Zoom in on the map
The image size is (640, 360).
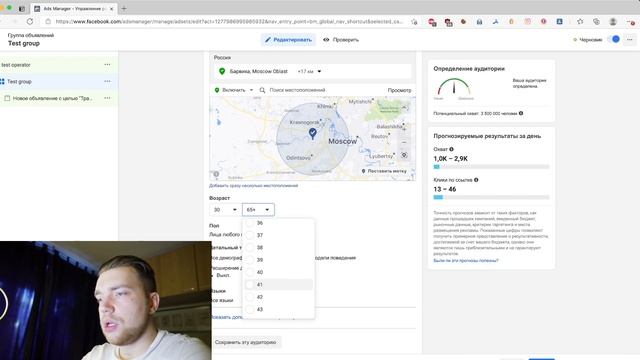point(404,129)
